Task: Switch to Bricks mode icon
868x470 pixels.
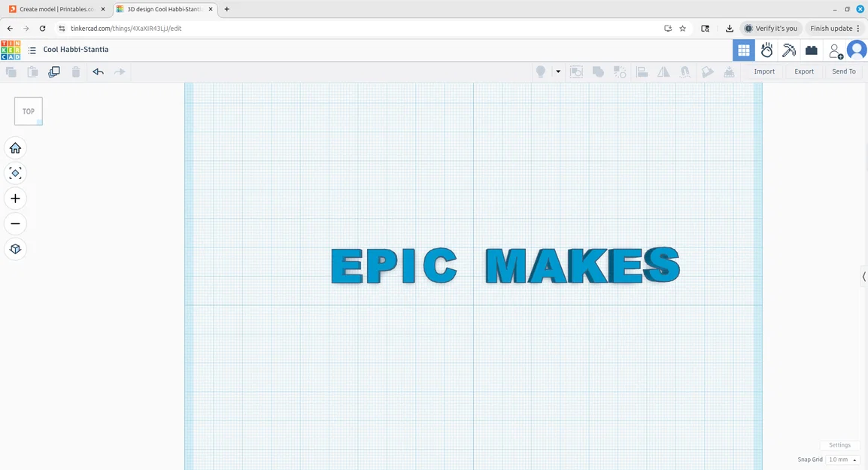Action: 812,50
